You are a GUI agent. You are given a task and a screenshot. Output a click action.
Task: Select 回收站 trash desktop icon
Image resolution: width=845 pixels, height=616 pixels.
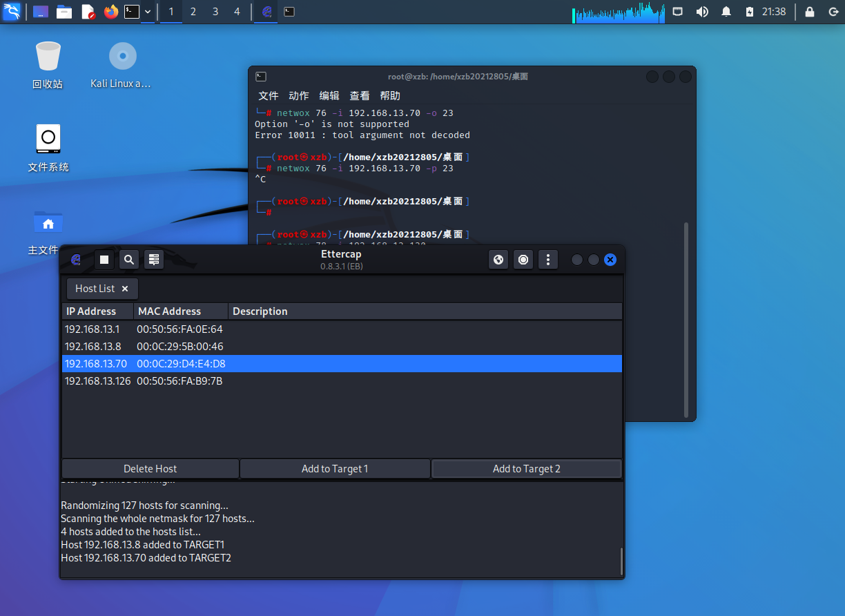(x=48, y=65)
